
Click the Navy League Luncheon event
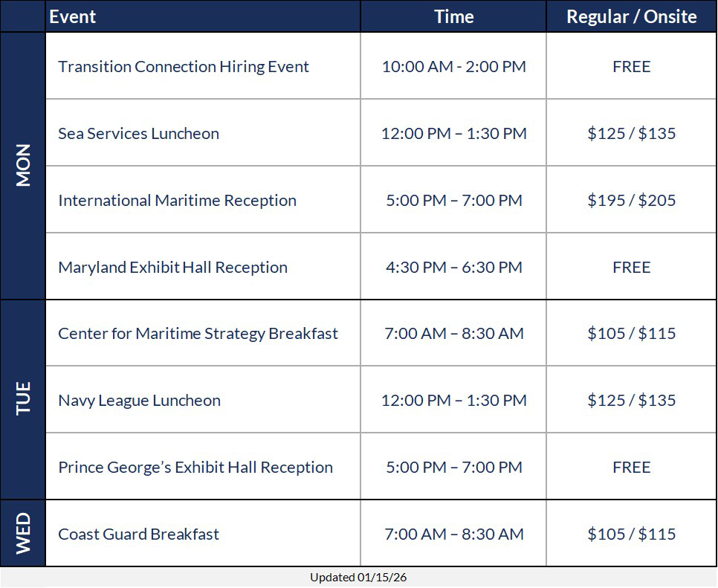pos(139,401)
